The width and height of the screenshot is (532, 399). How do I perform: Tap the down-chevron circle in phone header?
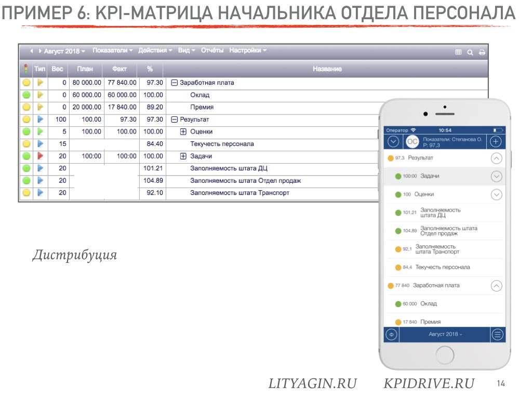pyautogui.click(x=393, y=141)
